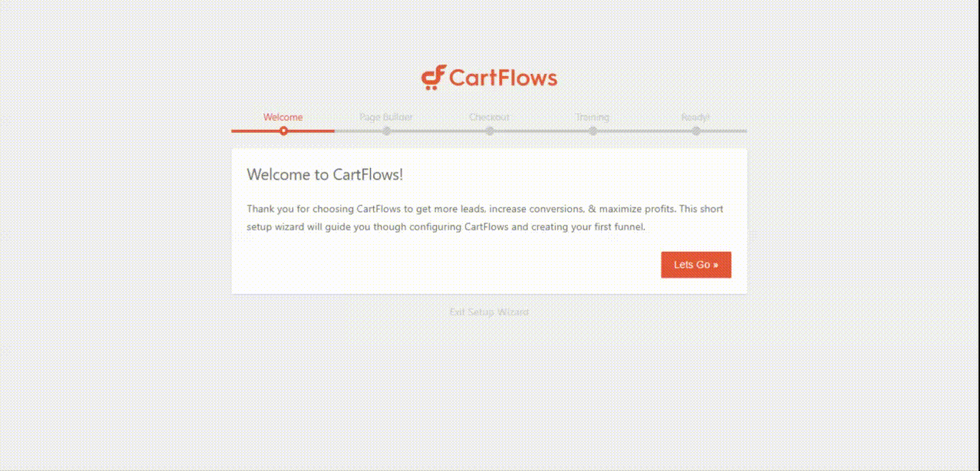Click the Training step progress dot
The height and width of the screenshot is (471, 980).
pos(593,131)
